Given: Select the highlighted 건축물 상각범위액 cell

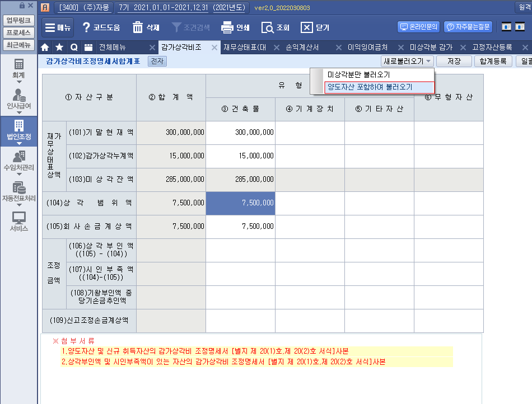Looking at the screenshot, I should point(241,203).
